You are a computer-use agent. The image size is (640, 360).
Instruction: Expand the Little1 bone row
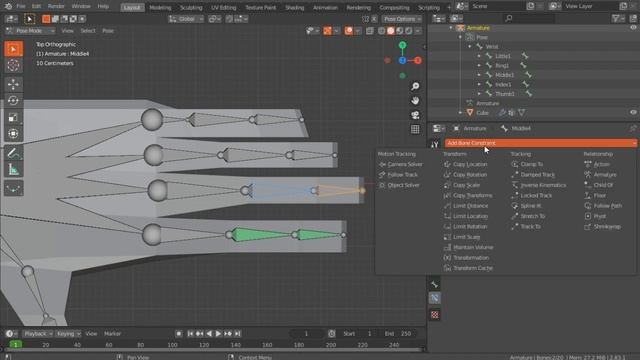coord(479,56)
